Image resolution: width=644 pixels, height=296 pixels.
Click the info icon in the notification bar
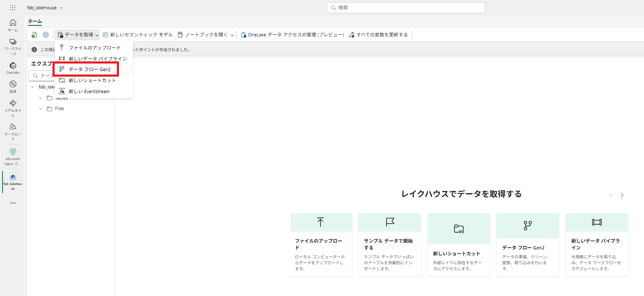tap(34, 50)
